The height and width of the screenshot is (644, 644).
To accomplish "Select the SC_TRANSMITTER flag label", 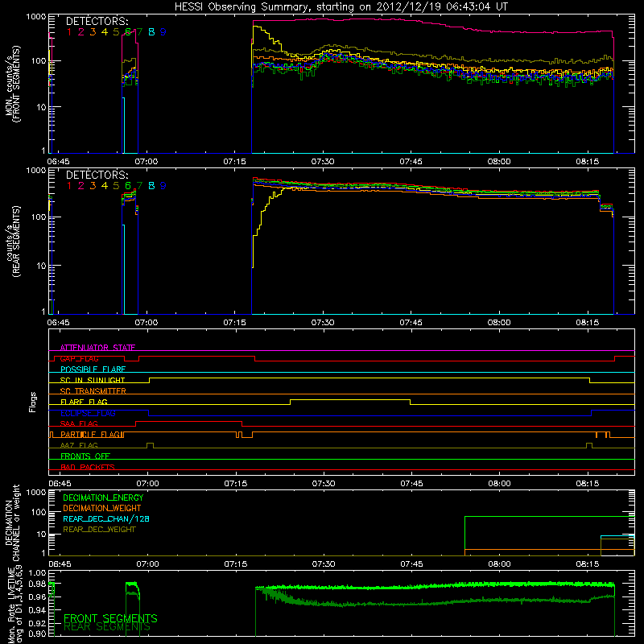I will coord(93,390).
